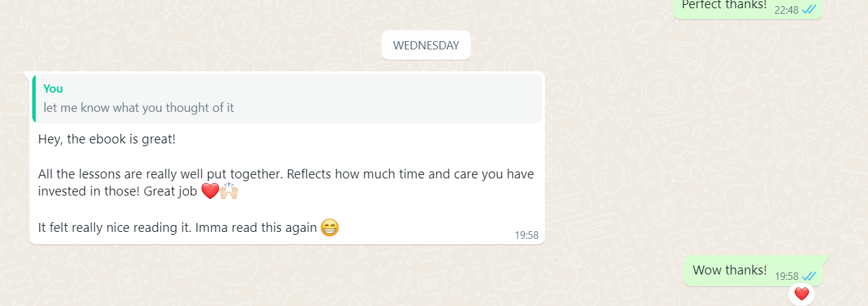Click the 22:48 timestamp on "Perfect thanks!"
This screenshot has width=868, height=306.
pyautogui.click(x=786, y=10)
